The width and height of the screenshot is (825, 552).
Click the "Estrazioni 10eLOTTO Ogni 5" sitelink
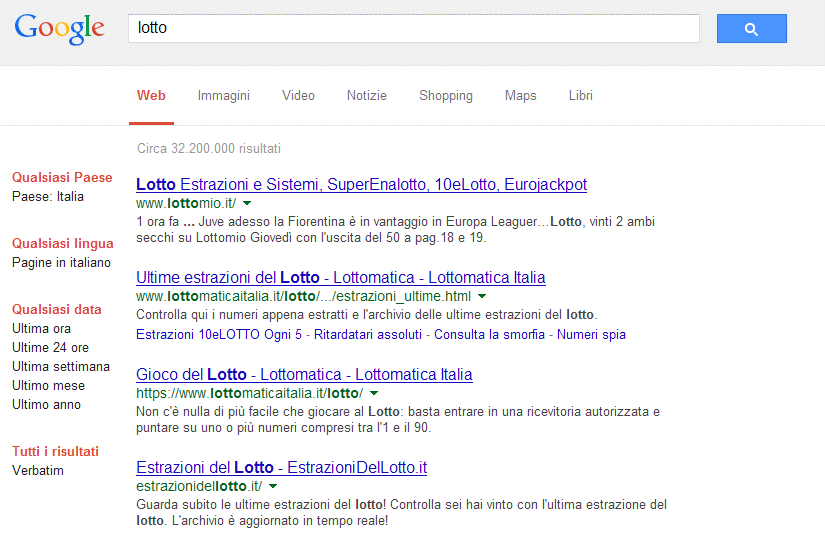tap(219, 335)
